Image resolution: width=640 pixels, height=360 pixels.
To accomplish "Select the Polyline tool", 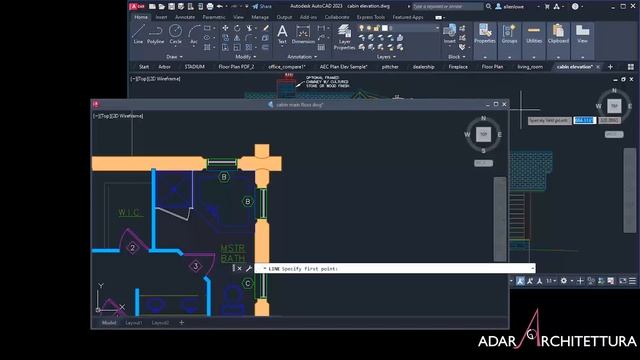I will click(x=156, y=34).
